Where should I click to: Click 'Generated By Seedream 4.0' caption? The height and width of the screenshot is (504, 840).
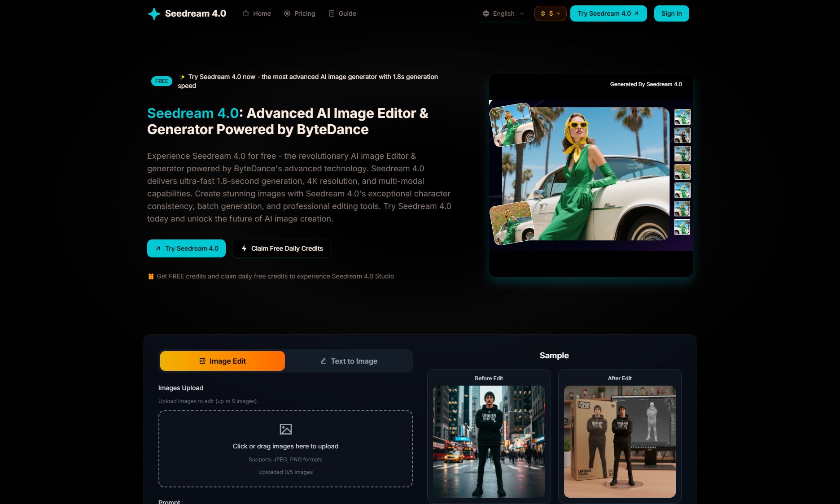click(646, 84)
